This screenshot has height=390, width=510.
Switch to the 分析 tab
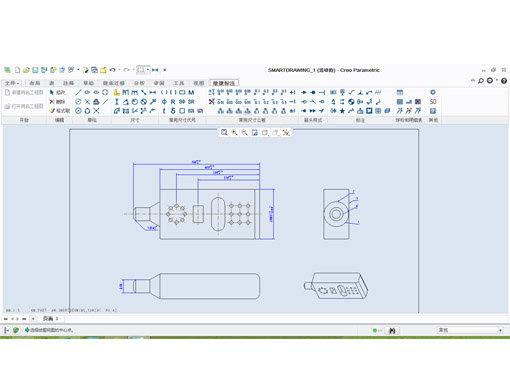coord(139,83)
